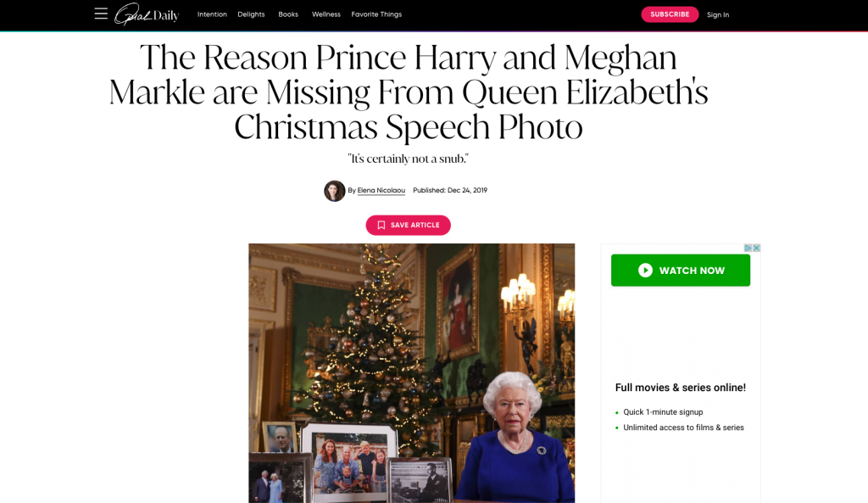Viewport: 868px width, 503px height.
Task: Click the Subscribe button
Action: (670, 14)
